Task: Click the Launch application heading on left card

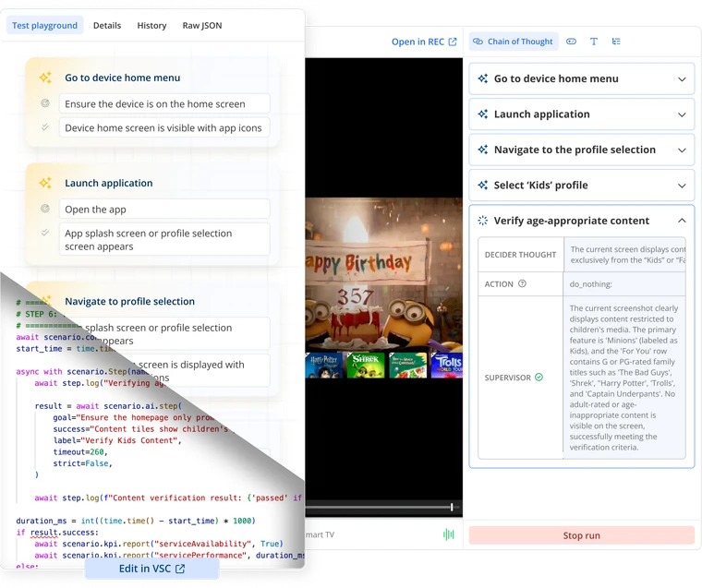Action: pos(109,183)
